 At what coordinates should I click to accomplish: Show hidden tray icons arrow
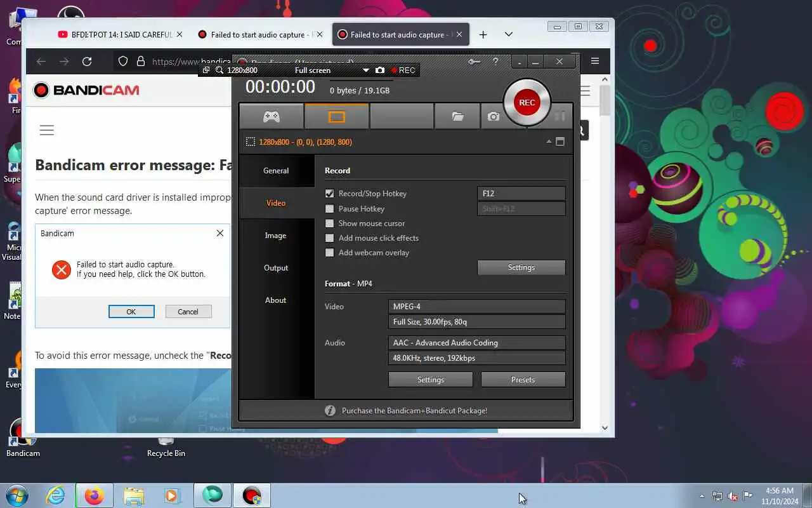(702, 497)
